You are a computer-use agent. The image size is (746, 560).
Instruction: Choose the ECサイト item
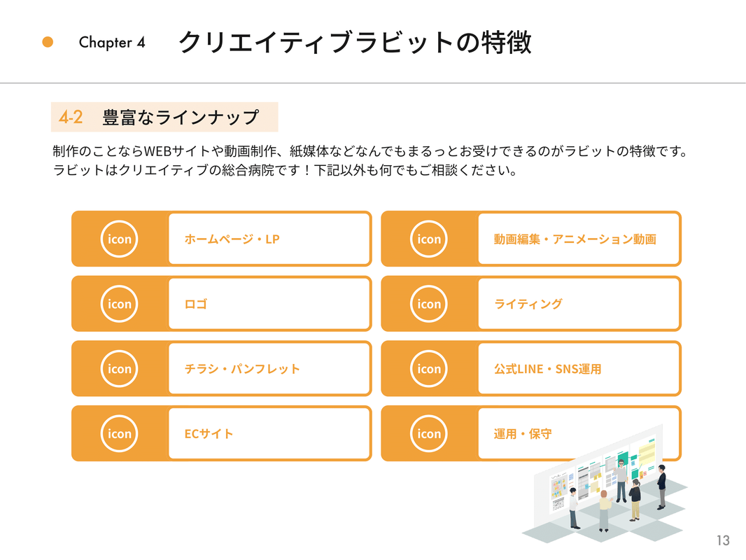tap(269, 433)
